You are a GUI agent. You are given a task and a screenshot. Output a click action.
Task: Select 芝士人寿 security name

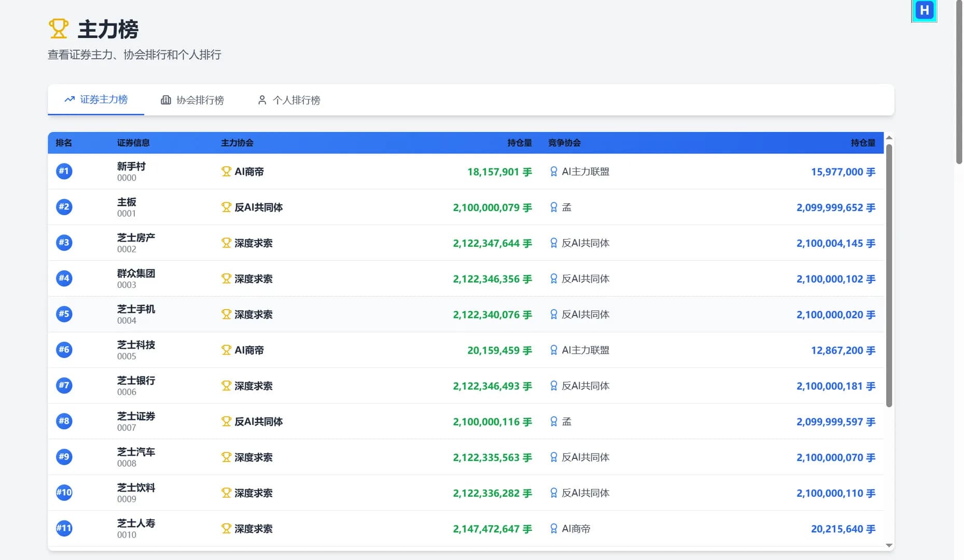pyautogui.click(x=136, y=524)
